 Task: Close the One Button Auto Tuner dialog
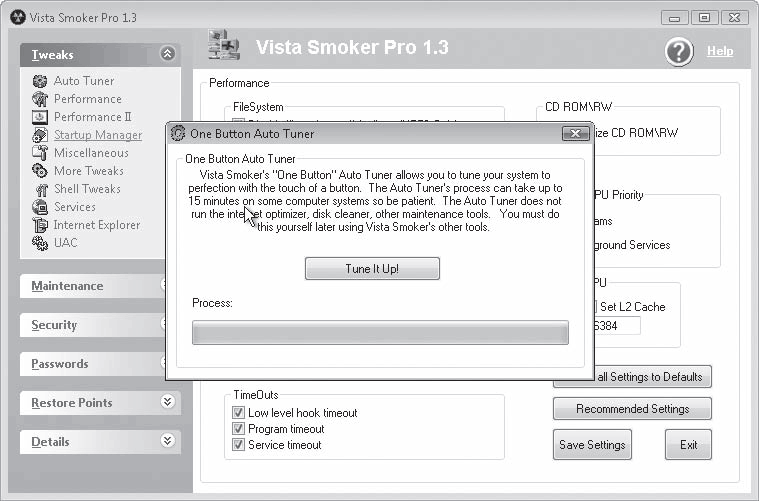coord(576,134)
